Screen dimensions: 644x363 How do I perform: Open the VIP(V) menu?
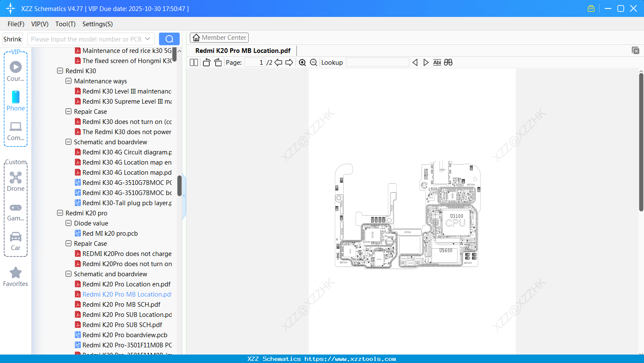(x=40, y=24)
